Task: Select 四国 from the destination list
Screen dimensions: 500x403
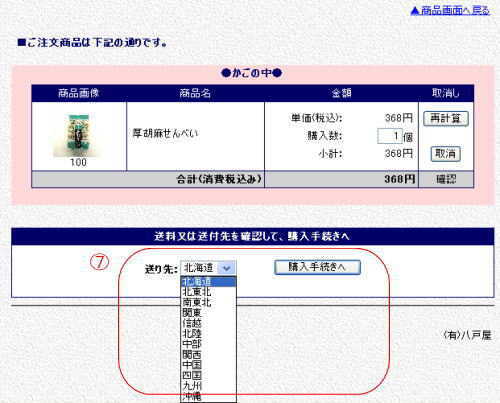Action: (208, 375)
